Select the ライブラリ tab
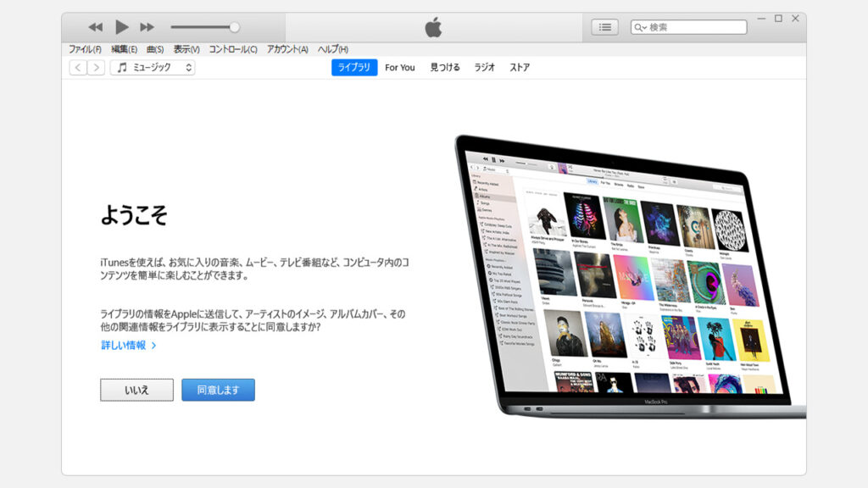This screenshot has width=868, height=488. pos(354,68)
